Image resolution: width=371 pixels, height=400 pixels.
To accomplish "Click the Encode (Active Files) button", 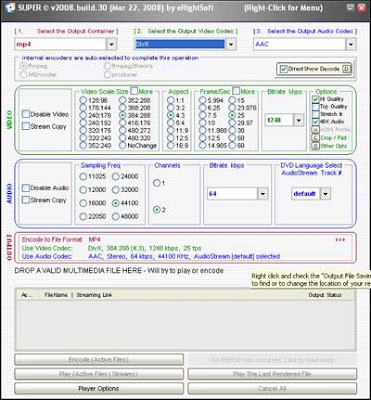I will click(99, 360).
